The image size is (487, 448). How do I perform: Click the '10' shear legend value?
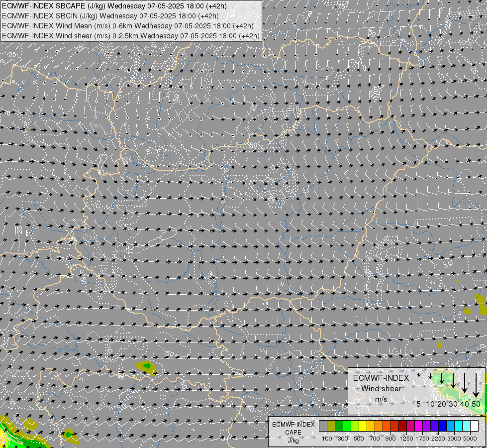[x=430, y=404]
